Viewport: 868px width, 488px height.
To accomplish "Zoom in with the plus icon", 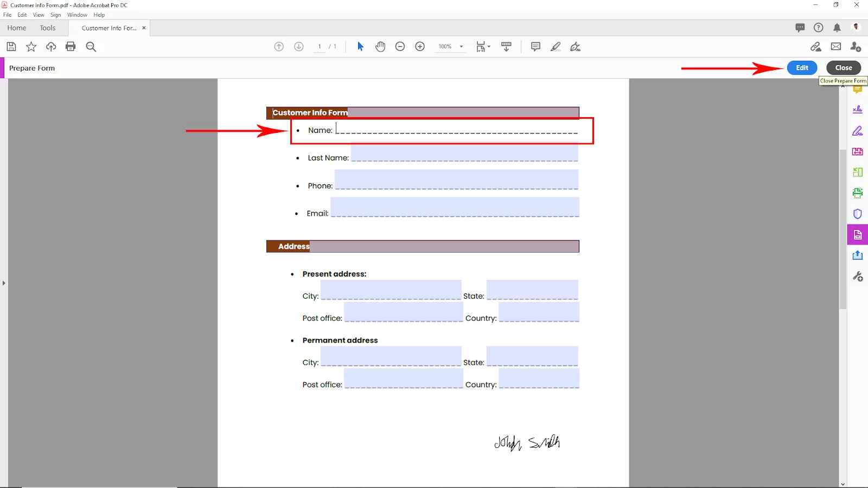I will (x=420, y=47).
